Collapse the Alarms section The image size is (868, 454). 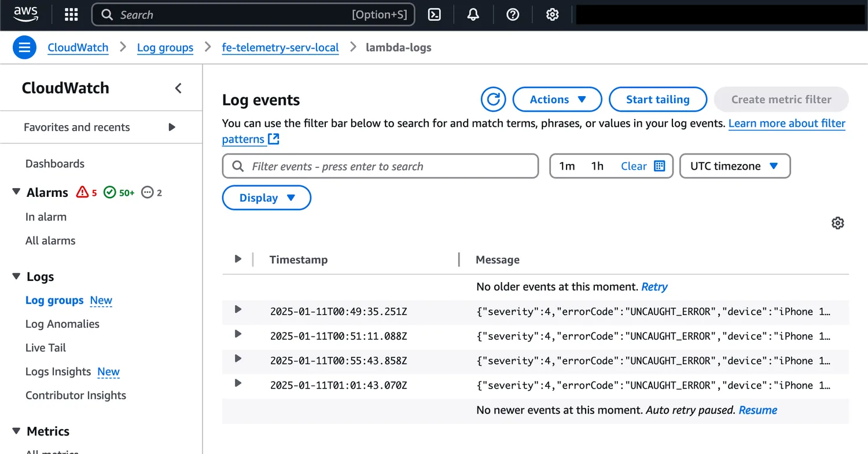click(16, 192)
